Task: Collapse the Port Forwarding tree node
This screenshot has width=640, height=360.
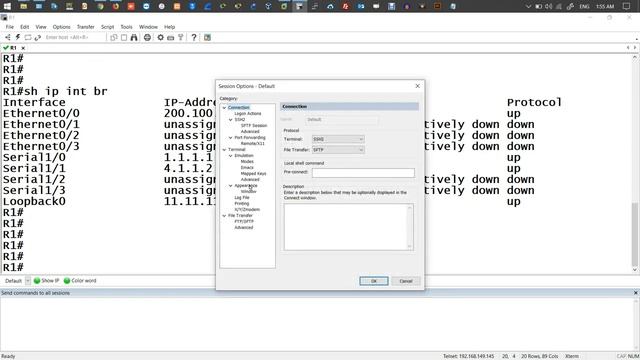Action: pos(231,138)
